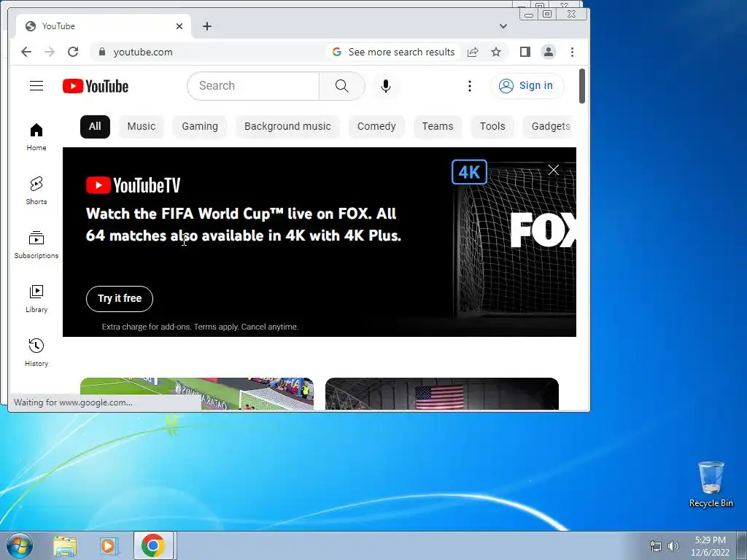This screenshot has width=747, height=560.
Task: Open Windows Explorer from taskbar
Action: [65, 545]
